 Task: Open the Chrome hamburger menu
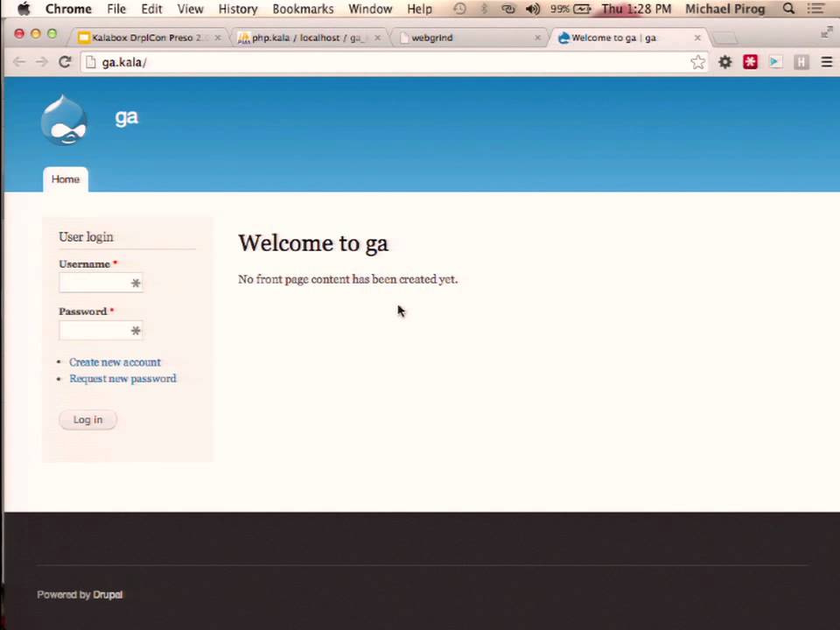pyautogui.click(x=827, y=62)
